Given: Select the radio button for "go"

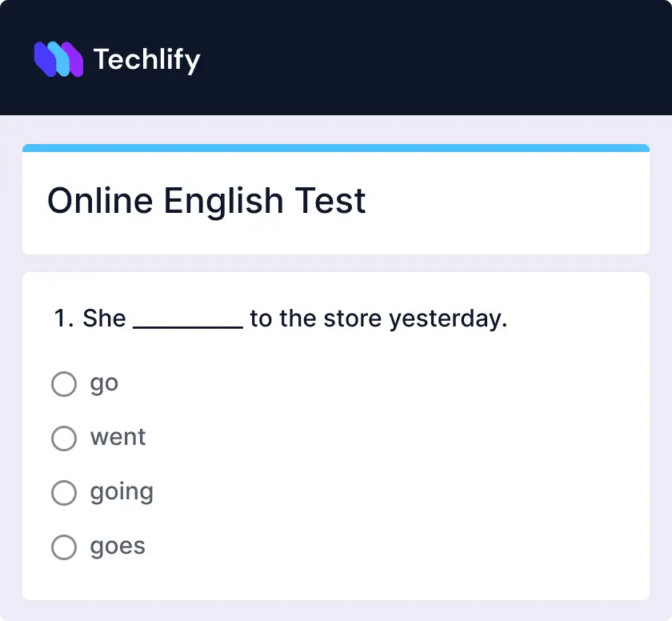Looking at the screenshot, I should [x=64, y=384].
